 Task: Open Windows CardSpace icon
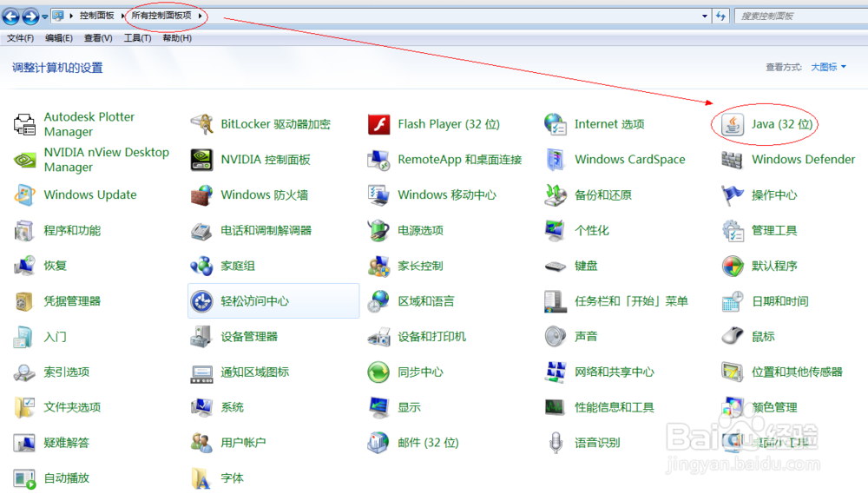(556, 160)
